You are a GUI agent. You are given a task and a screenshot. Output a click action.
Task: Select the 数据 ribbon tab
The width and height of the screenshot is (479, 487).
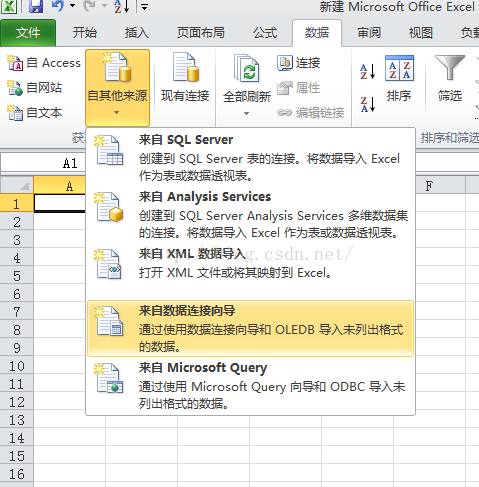click(317, 33)
